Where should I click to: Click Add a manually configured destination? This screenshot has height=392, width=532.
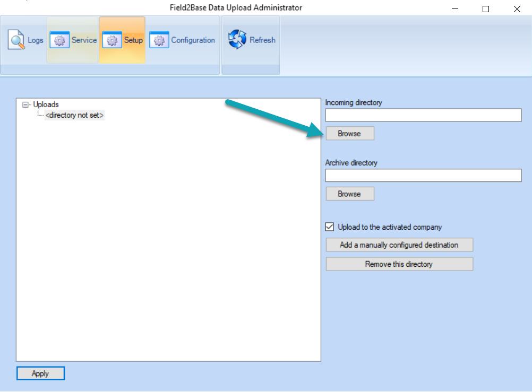[399, 245]
